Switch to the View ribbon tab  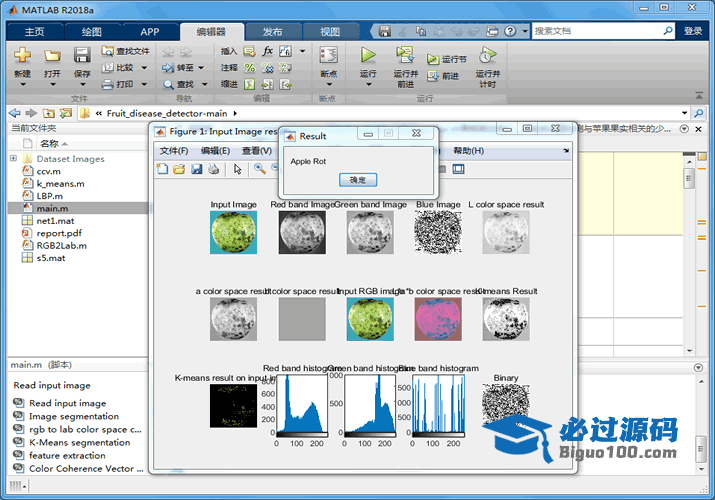pos(330,31)
